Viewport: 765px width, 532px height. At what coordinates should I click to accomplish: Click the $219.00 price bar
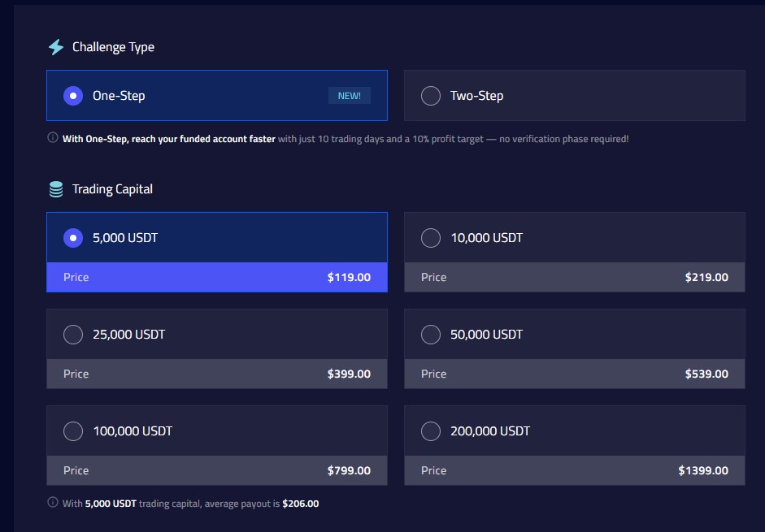pyautogui.click(x=575, y=277)
